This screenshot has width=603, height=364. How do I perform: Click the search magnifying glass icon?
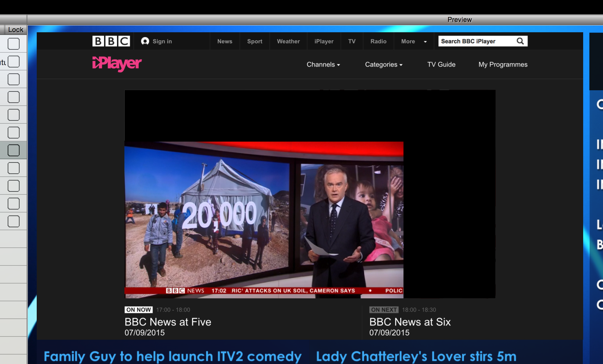[x=520, y=41]
